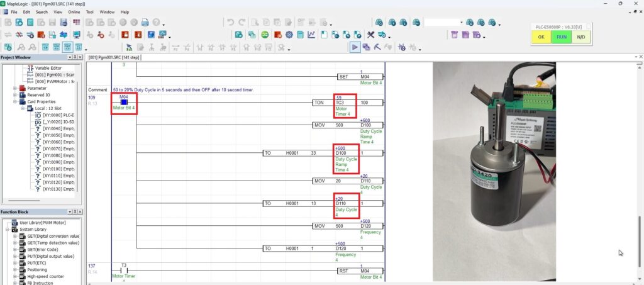Close the Function Block panel
The width and height of the screenshot is (644, 285).
tap(80, 212)
